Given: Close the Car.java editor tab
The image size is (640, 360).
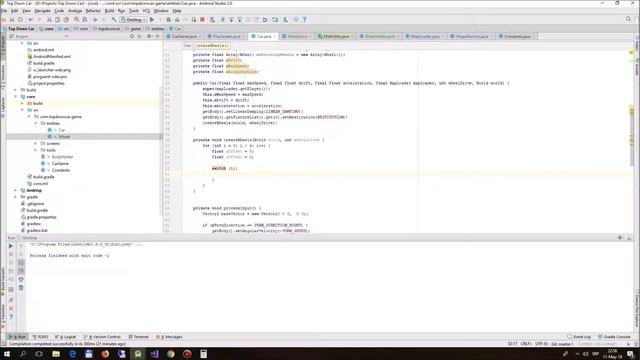Looking at the screenshot, I should click(x=275, y=37).
